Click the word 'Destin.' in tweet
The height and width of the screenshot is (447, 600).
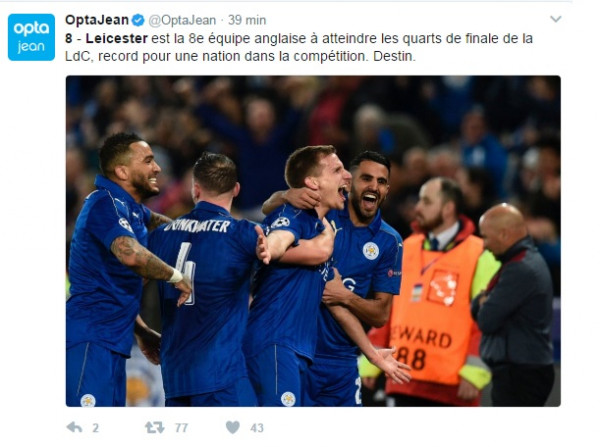point(394,56)
